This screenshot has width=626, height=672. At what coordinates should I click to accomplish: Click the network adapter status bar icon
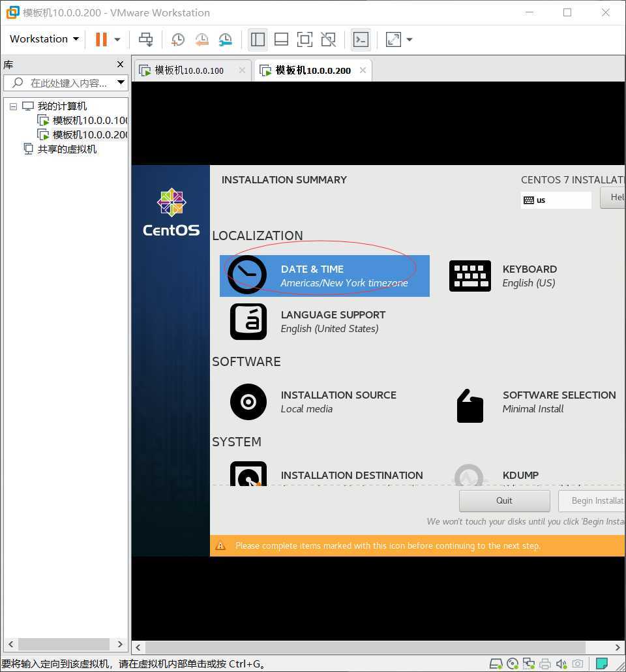tap(529, 664)
